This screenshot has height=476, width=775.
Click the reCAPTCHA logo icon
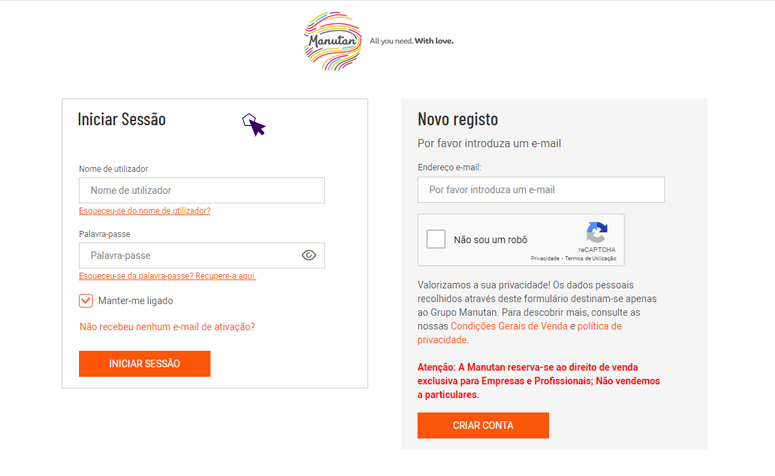click(x=597, y=232)
